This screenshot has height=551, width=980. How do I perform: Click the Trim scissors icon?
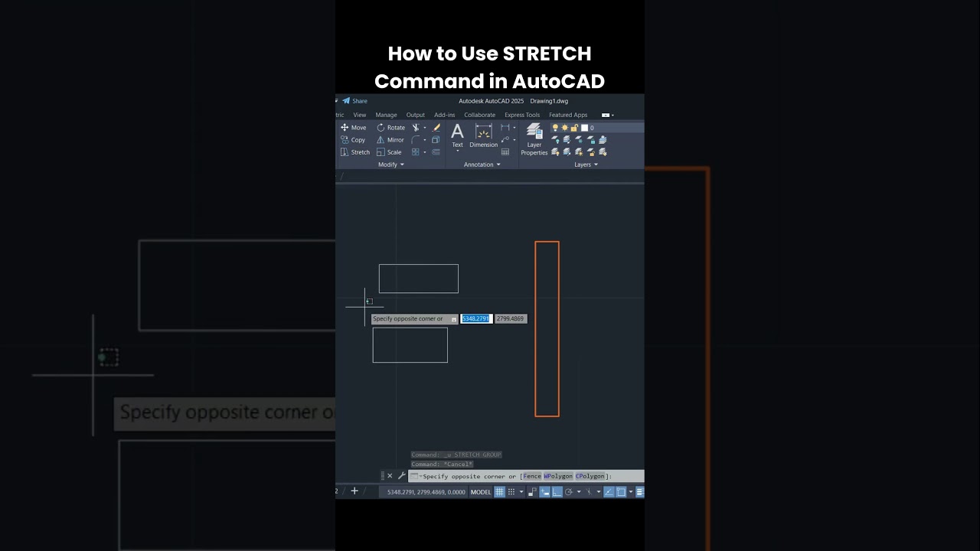coord(416,128)
